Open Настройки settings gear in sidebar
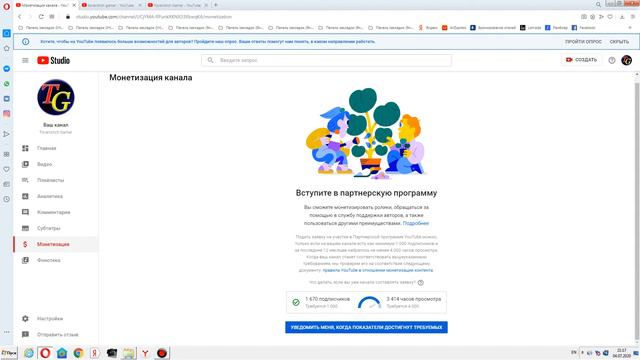 pos(56,318)
